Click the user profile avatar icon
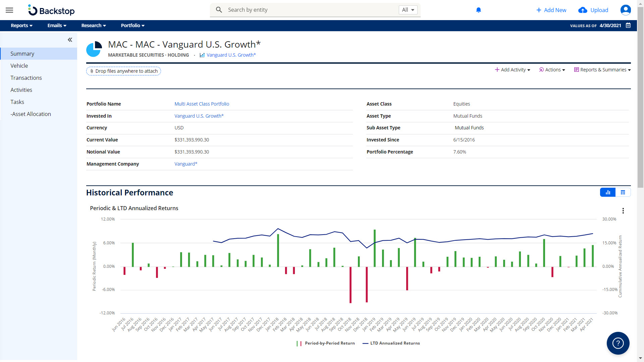The height and width of the screenshot is (362, 644). (x=626, y=10)
